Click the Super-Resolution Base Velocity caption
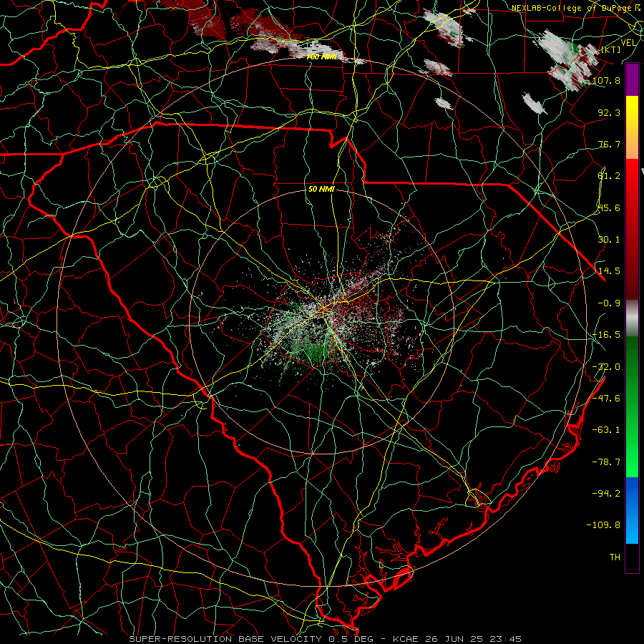 (x=326, y=639)
